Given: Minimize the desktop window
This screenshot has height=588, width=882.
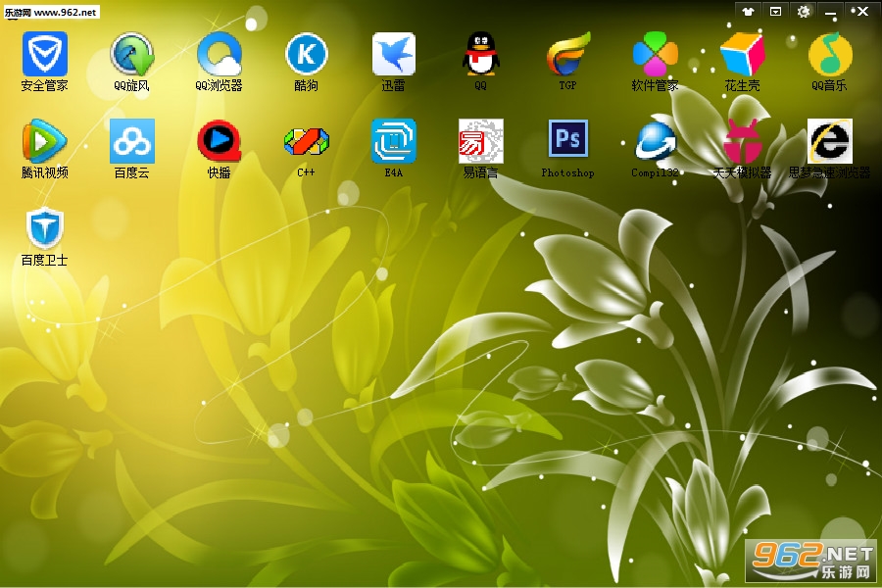Looking at the screenshot, I should 831,11.
